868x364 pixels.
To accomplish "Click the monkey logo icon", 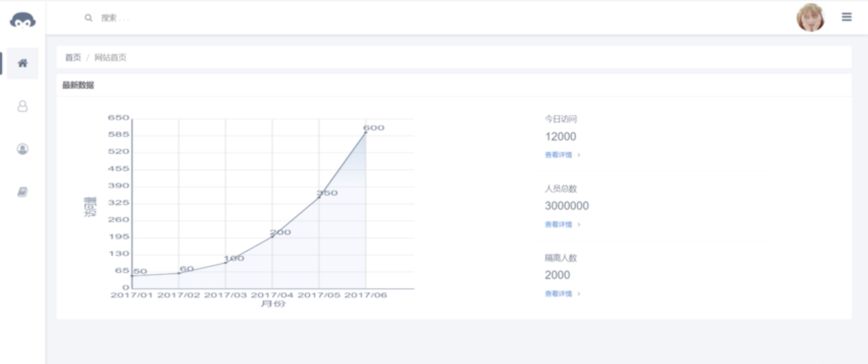I will tap(23, 20).
